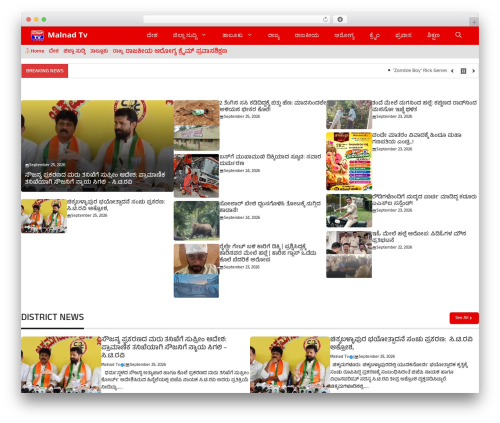Open the second District News article headline
The height and width of the screenshot is (423, 500).
pyautogui.click(x=401, y=343)
